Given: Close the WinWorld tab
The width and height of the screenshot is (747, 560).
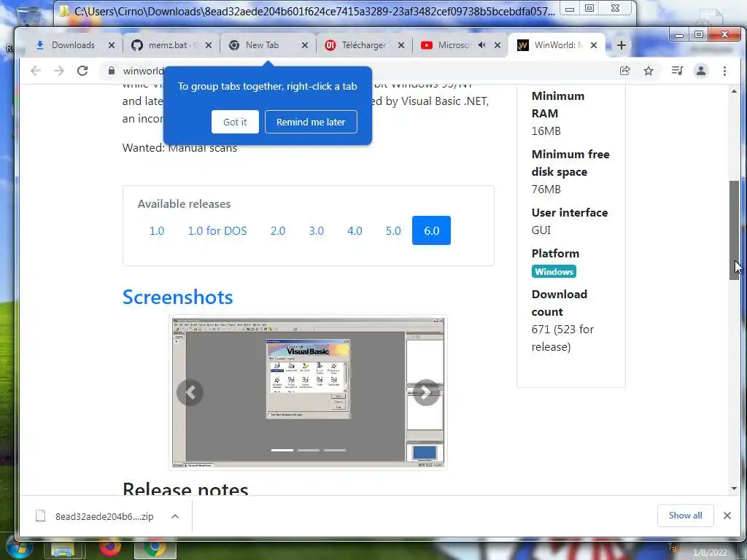Looking at the screenshot, I should 594,45.
